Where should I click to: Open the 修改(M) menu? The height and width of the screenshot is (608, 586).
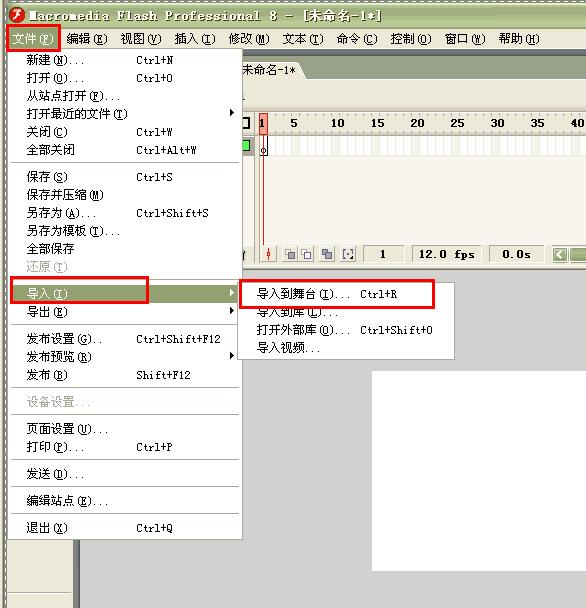(249, 39)
